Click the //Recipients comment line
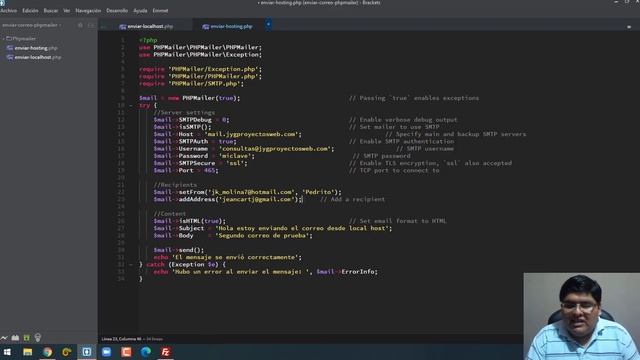 click(x=175, y=185)
